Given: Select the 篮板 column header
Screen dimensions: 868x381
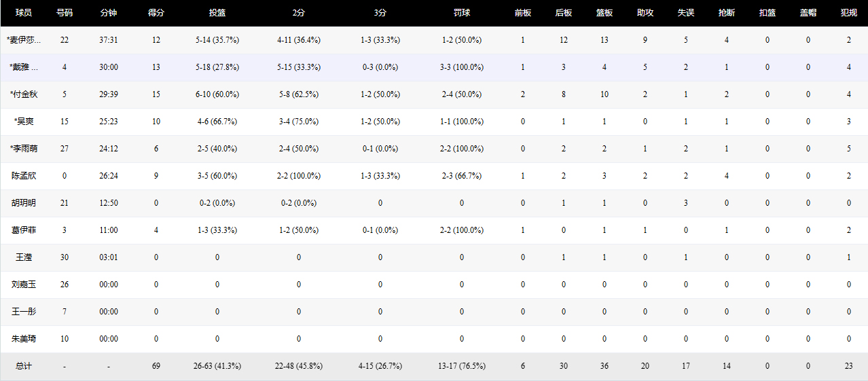Looking at the screenshot, I should [604, 13].
